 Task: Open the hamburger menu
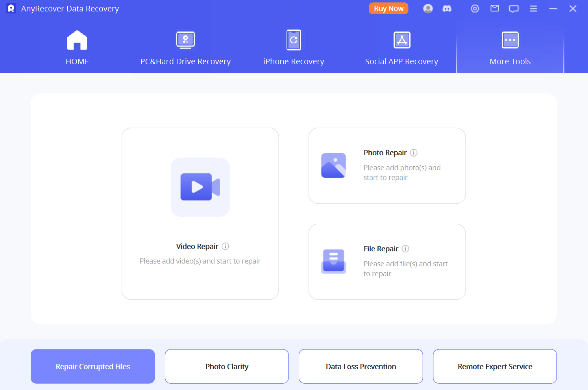(x=533, y=8)
